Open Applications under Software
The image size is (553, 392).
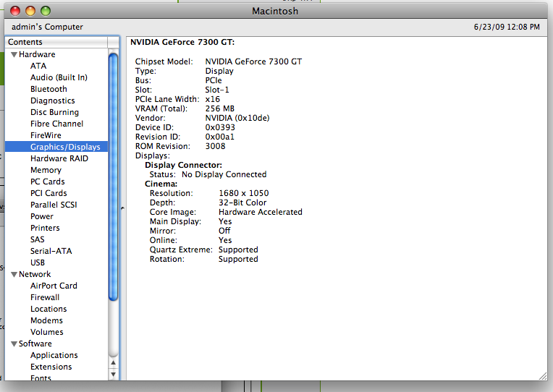point(54,355)
